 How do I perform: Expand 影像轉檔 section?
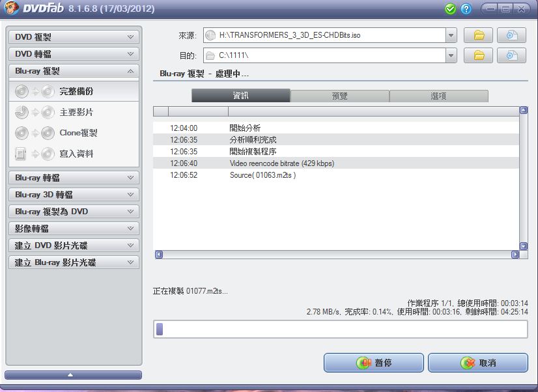click(x=74, y=229)
